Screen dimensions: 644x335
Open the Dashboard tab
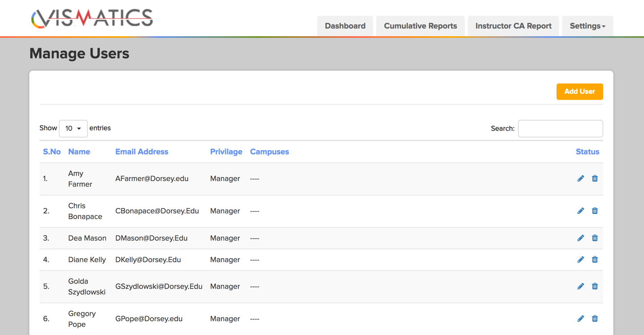coord(345,26)
